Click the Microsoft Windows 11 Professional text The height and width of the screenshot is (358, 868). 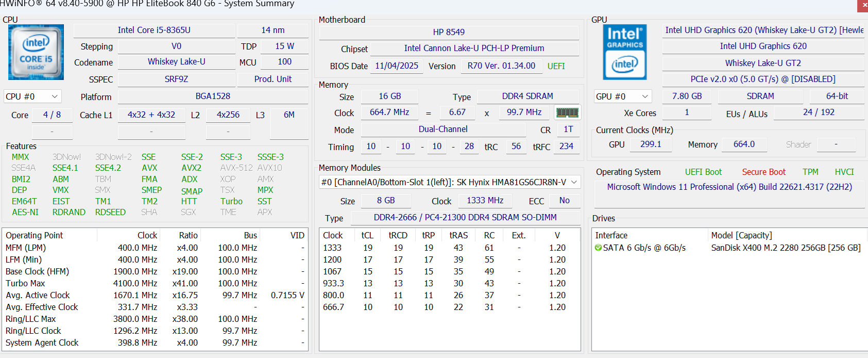(x=729, y=187)
